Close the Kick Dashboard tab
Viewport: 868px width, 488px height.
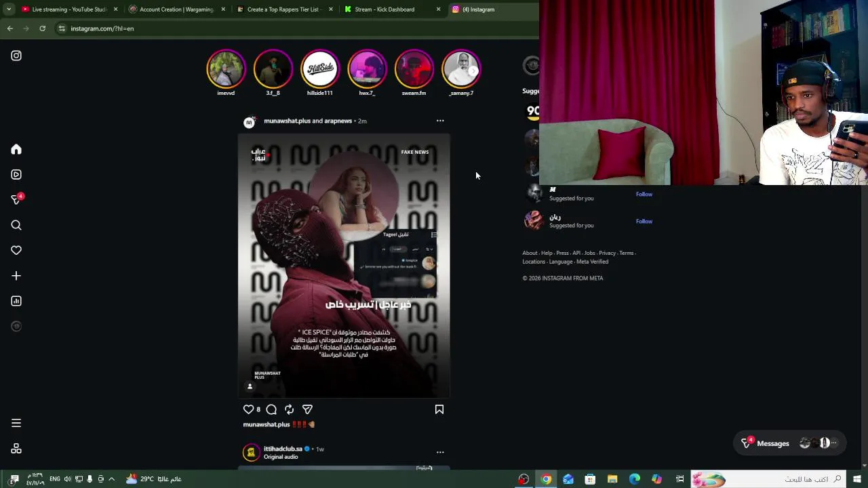point(438,9)
